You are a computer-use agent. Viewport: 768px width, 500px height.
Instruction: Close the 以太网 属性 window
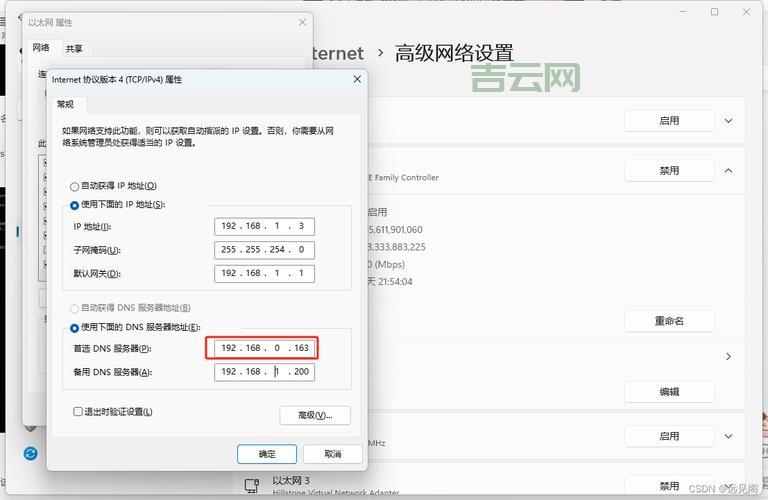tap(302, 22)
